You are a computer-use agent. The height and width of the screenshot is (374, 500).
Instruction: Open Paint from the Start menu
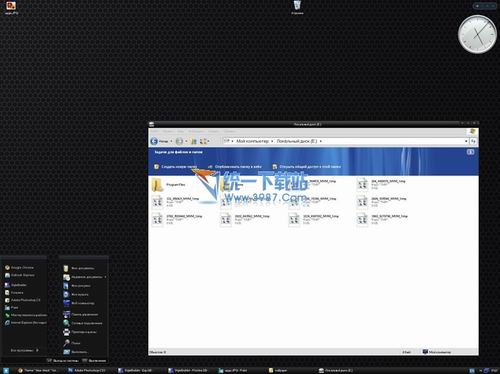coord(12,308)
